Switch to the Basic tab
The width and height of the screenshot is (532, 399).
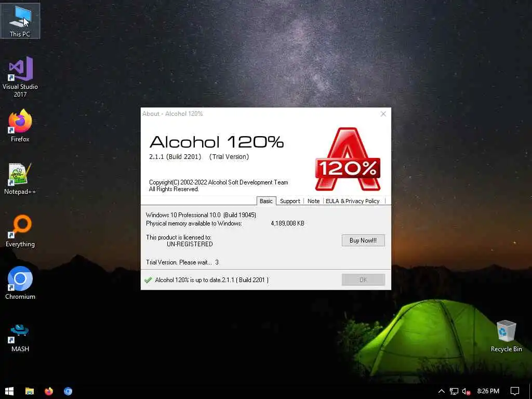pyautogui.click(x=266, y=201)
